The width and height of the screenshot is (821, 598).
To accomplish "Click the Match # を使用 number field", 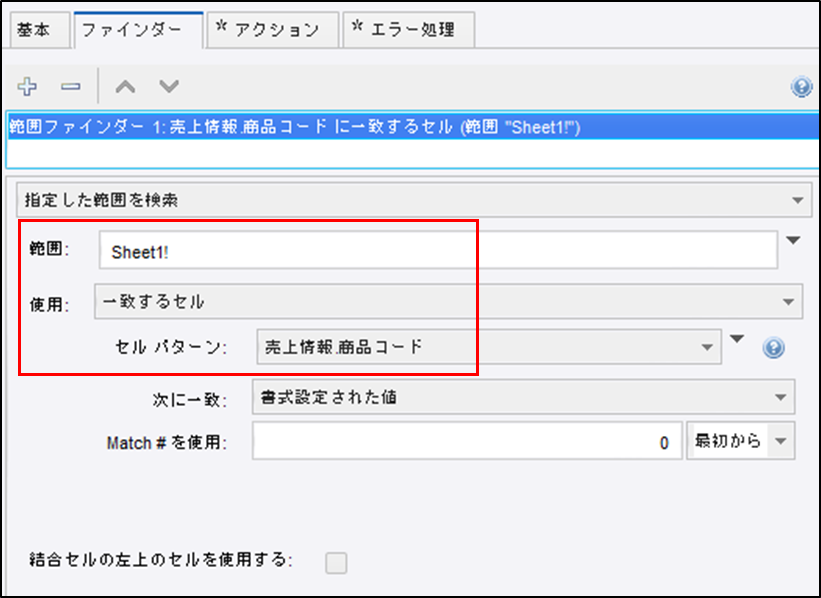I will 467,441.
